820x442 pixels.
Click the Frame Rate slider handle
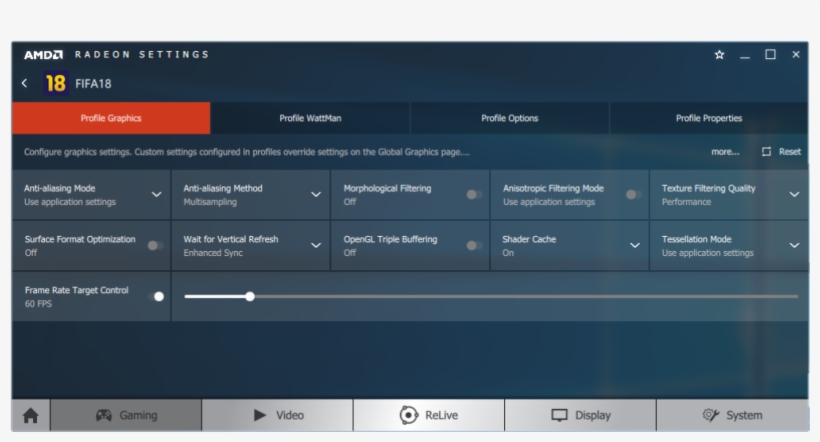coord(250,297)
